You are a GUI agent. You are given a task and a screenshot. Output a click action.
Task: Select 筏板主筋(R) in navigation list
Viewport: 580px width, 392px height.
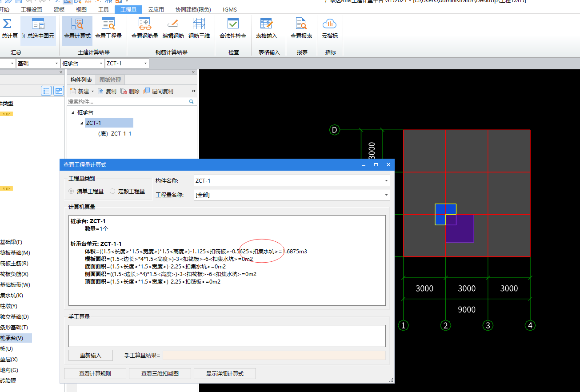pos(14,263)
